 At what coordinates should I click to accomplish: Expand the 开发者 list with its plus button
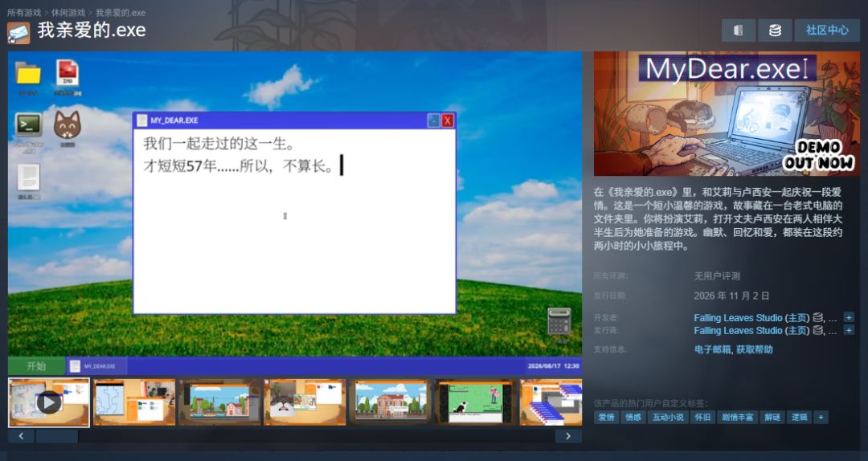[849, 318]
